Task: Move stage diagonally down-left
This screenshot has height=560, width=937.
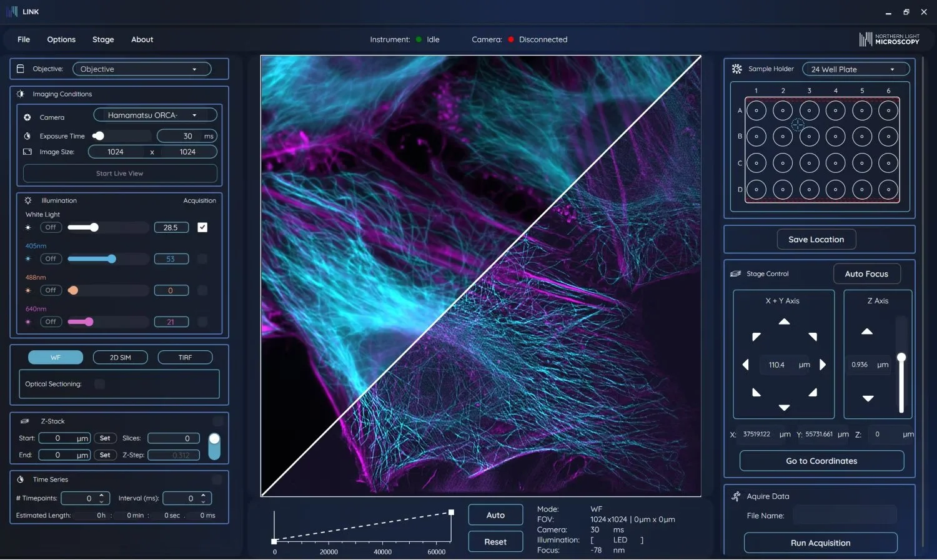Action: click(756, 393)
